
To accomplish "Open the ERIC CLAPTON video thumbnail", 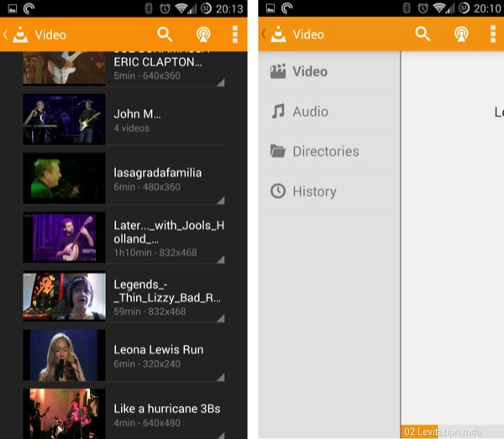I will tap(65, 68).
